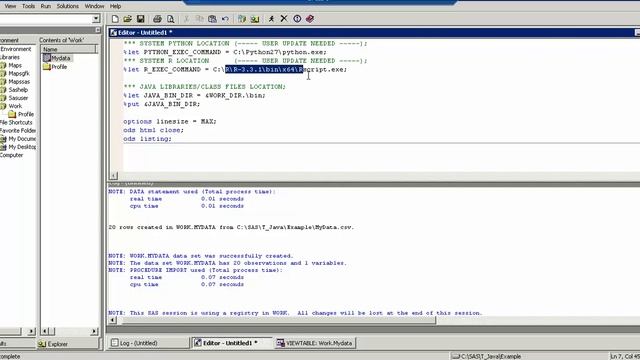Open a file with the toolbar folder icon
640x360 pixels.
coord(127,19)
